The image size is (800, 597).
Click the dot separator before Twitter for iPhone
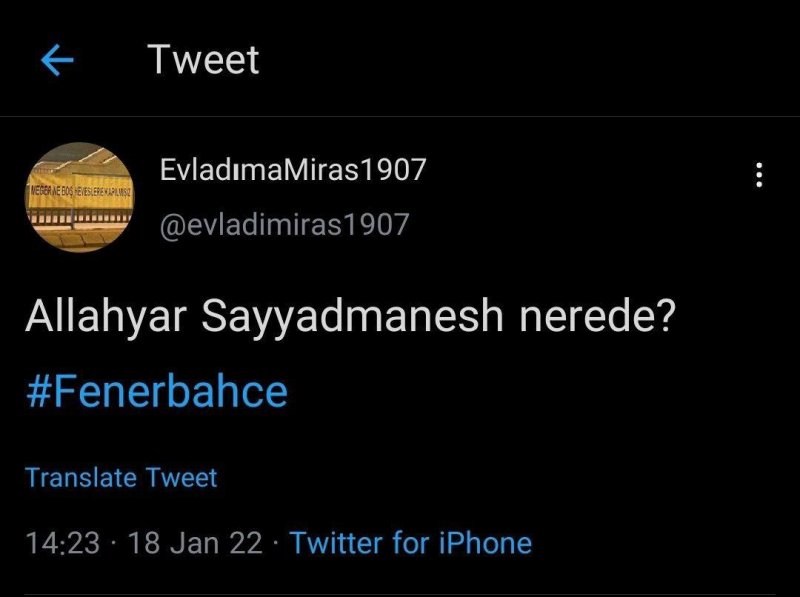tap(276, 544)
